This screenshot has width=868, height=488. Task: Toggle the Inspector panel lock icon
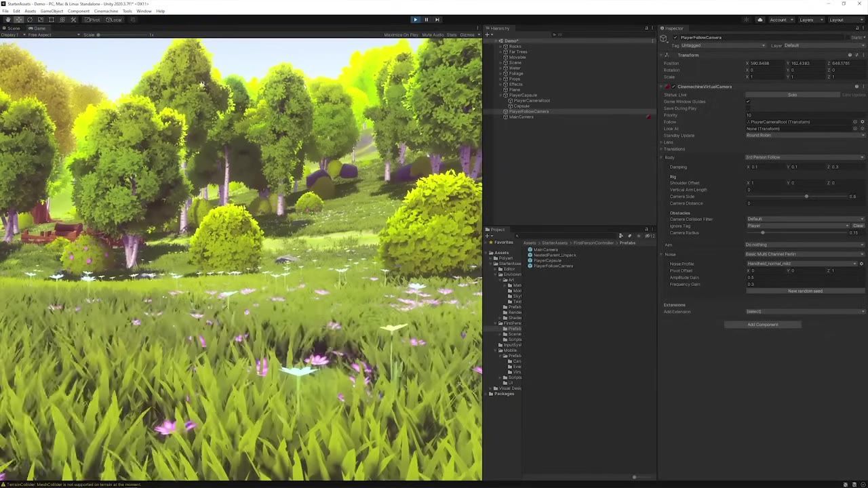pyautogui.click(x=856, y=28)
